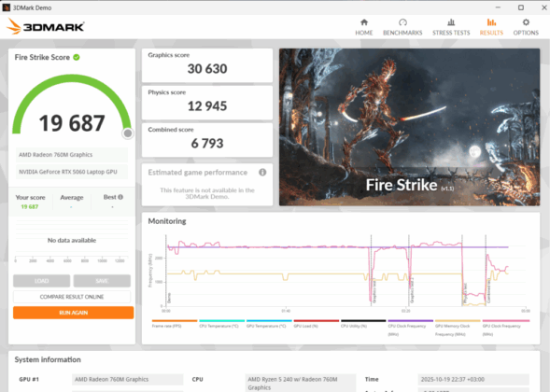Click the Graphics test 1 marker on chart
Image resolution: width=550 pixels, height=392 pixels.
[374, 290]
